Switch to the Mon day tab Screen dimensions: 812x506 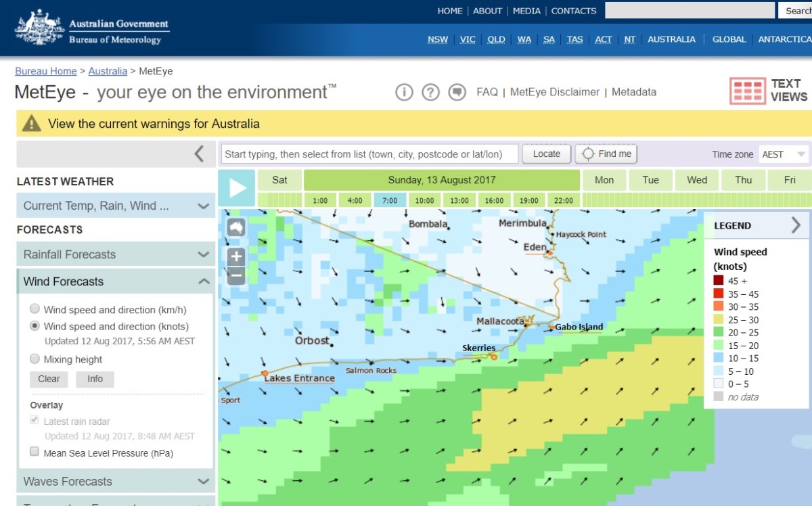604,180
